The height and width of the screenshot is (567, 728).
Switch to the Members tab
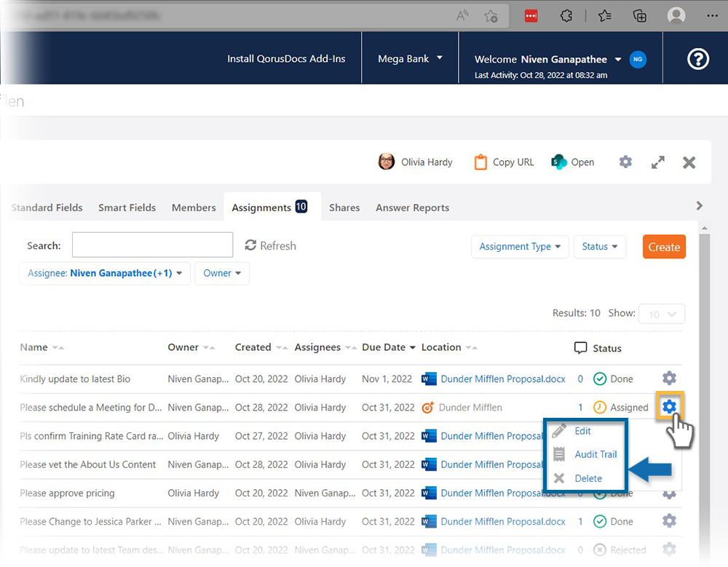point(194,207)
